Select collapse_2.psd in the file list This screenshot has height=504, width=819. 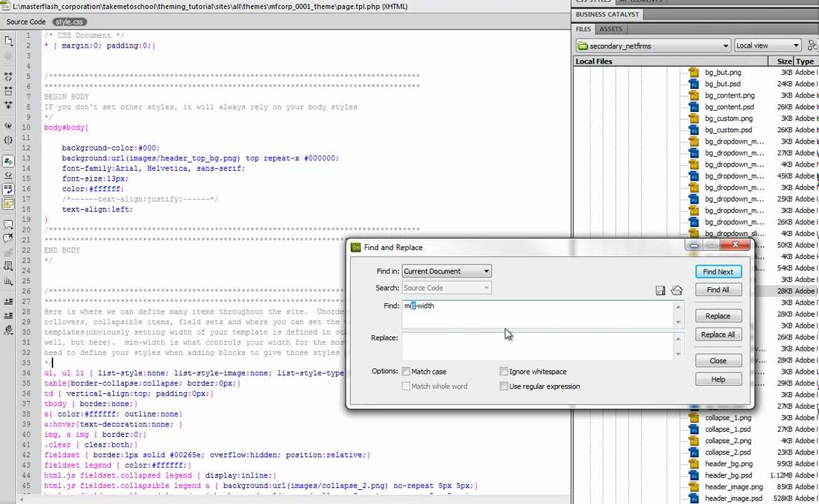coord(727,451)
